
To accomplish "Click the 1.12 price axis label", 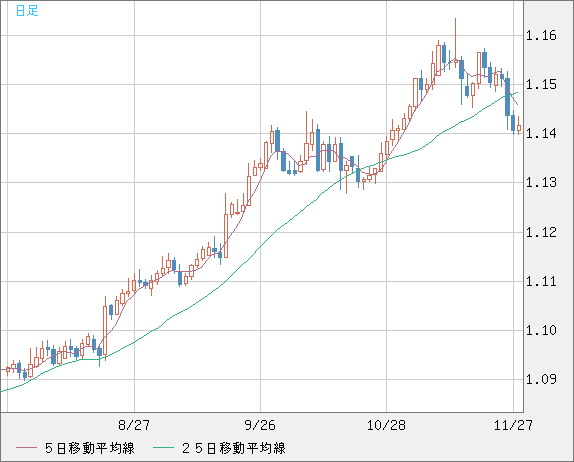I will (541, 232).
